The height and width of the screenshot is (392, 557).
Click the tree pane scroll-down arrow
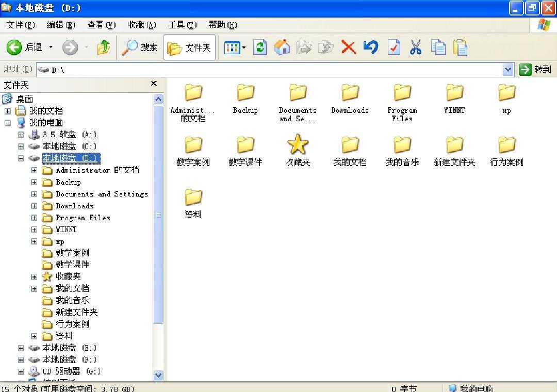coord(158,375)
